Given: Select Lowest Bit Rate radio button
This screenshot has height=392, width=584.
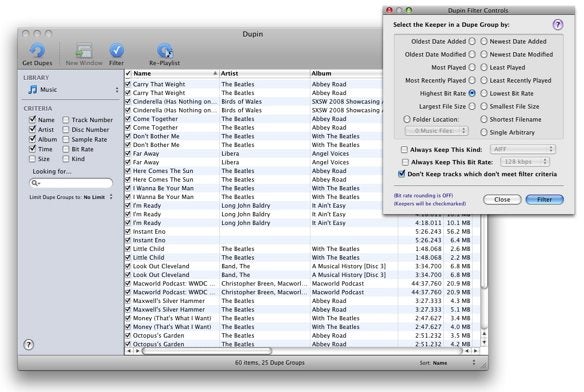Looking at the screenshot, I should pyautogui.click(x=484, y=93).
